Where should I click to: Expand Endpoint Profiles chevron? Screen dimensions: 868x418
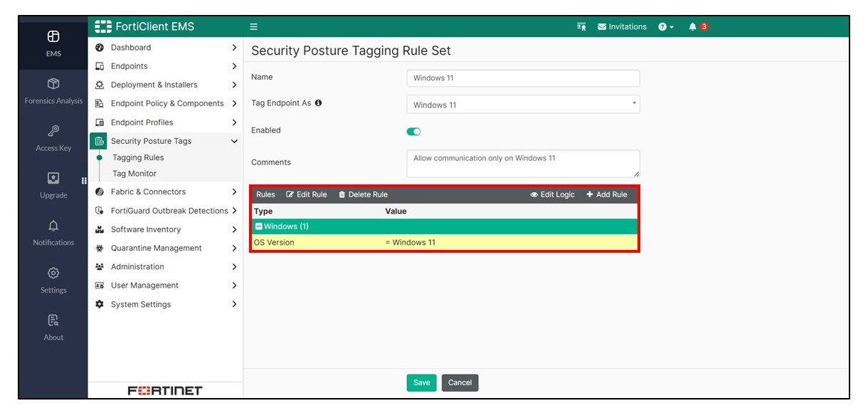point(234,122)
